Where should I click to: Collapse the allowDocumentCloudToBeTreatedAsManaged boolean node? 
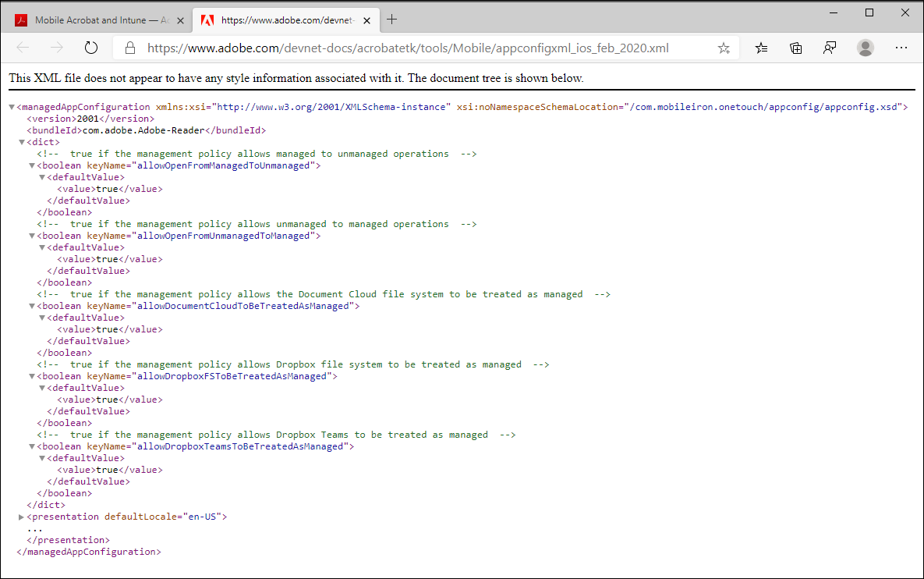tap(32, 306)
